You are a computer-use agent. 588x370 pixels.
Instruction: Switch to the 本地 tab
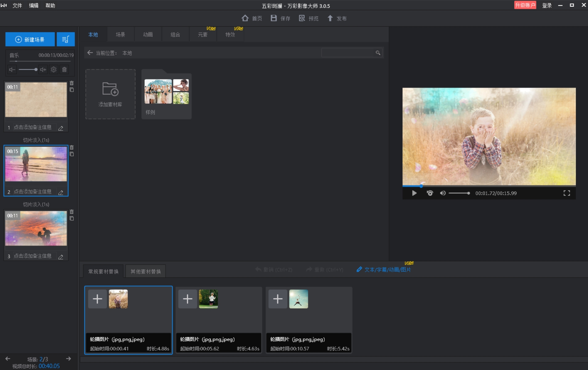[93, 35]
